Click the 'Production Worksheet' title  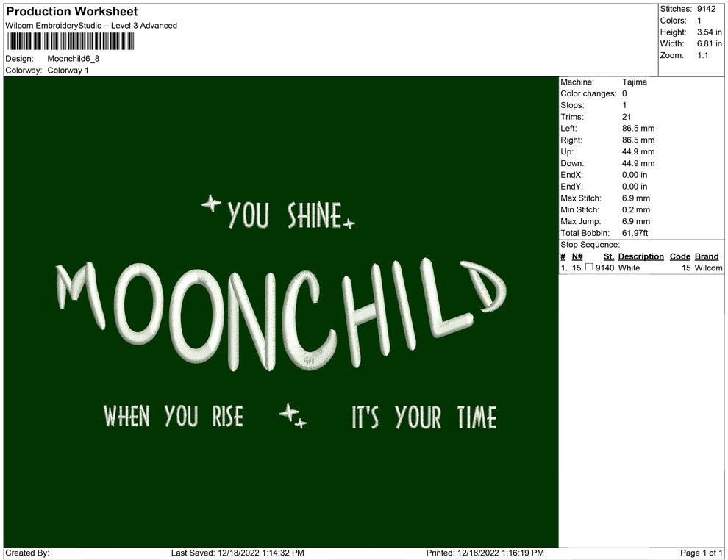[72, 12]
